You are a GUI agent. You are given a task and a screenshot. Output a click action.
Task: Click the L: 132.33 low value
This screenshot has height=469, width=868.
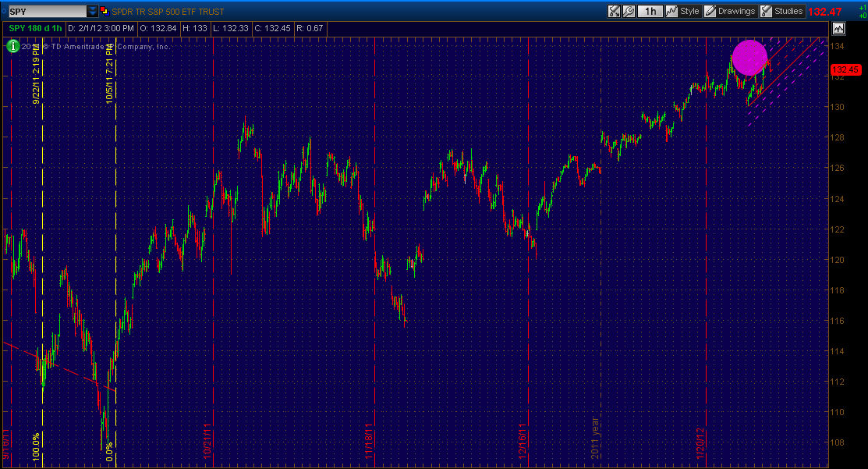(x=231, y=28)
